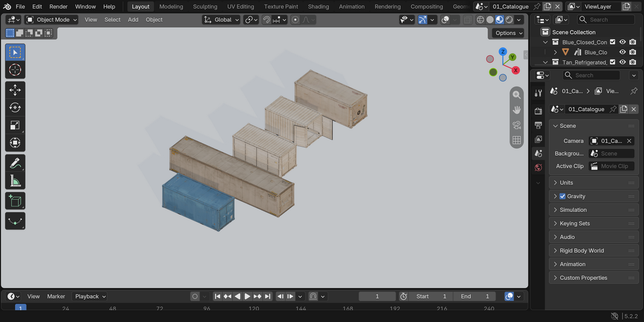Switch to the Shading workspace tab
The image size is (644, 322).
pos(318,6)
